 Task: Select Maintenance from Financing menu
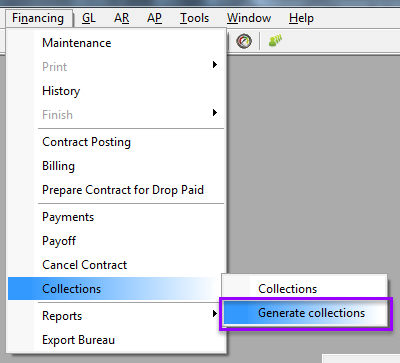pyautogui.click(x=116, y=43)
